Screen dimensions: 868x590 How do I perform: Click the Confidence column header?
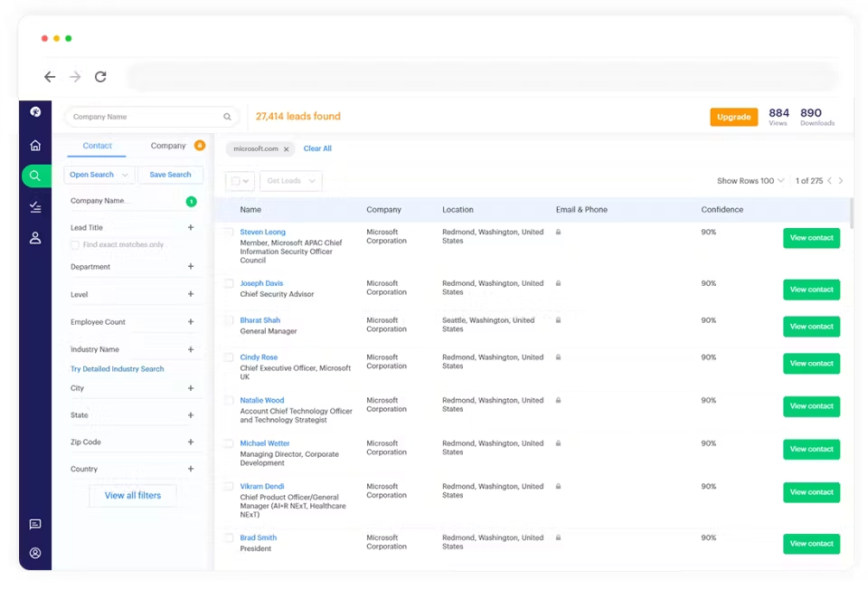coord(722,209)
